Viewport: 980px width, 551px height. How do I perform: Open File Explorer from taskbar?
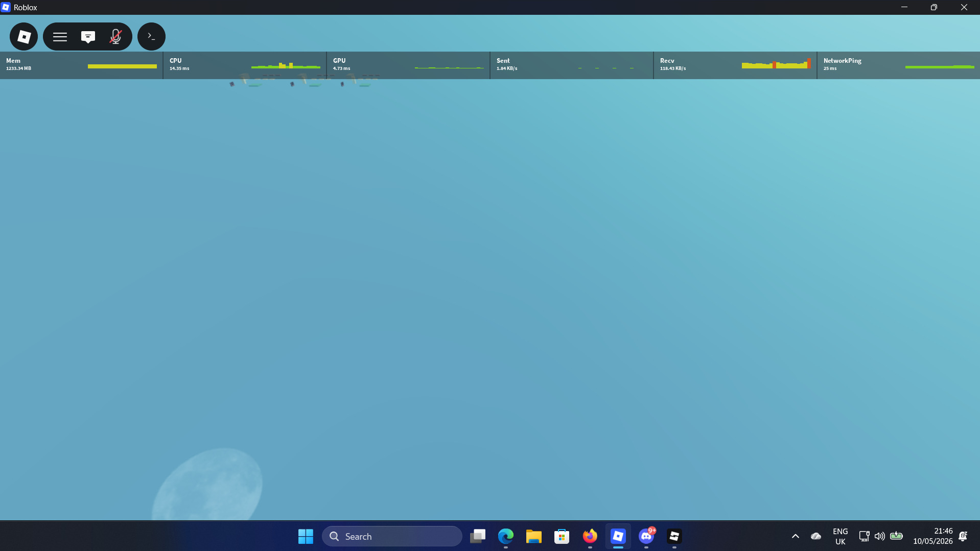click(534, 536)
